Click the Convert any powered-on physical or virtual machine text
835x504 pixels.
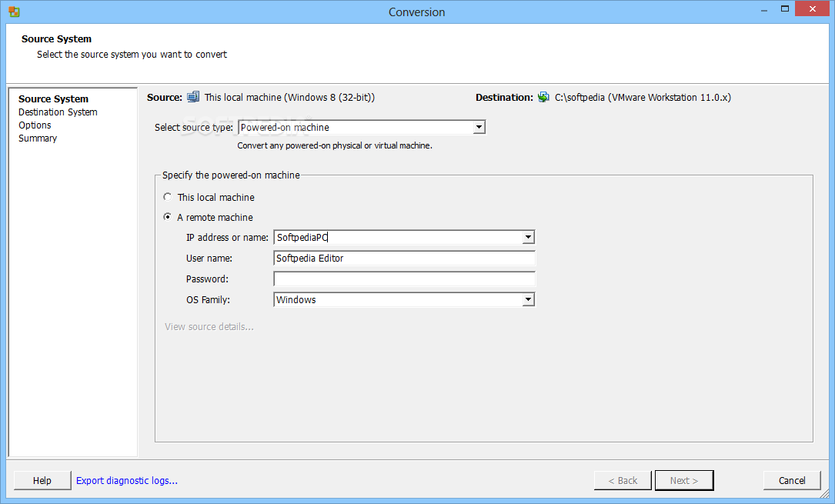[x=335, y=146]
